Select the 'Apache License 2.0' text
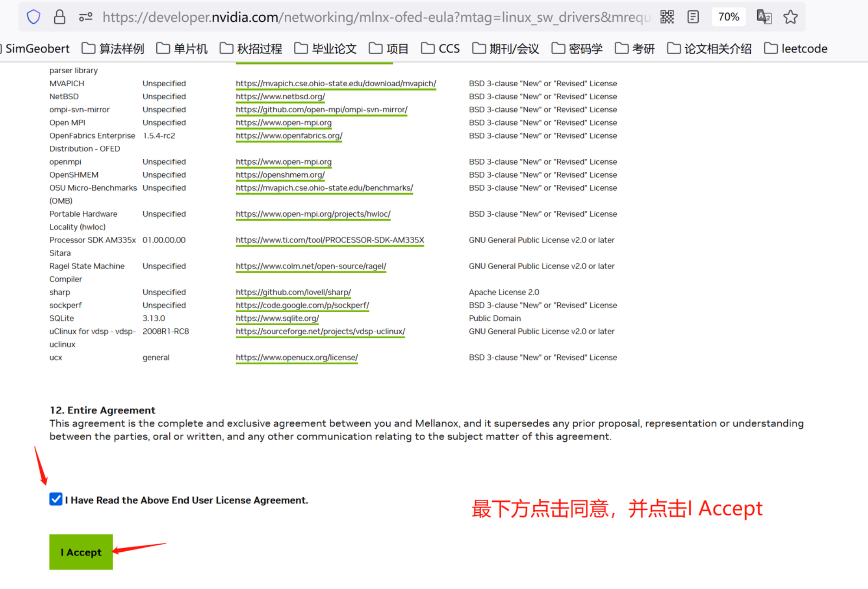The image size is (868, 589). click(x=504, y=292)
